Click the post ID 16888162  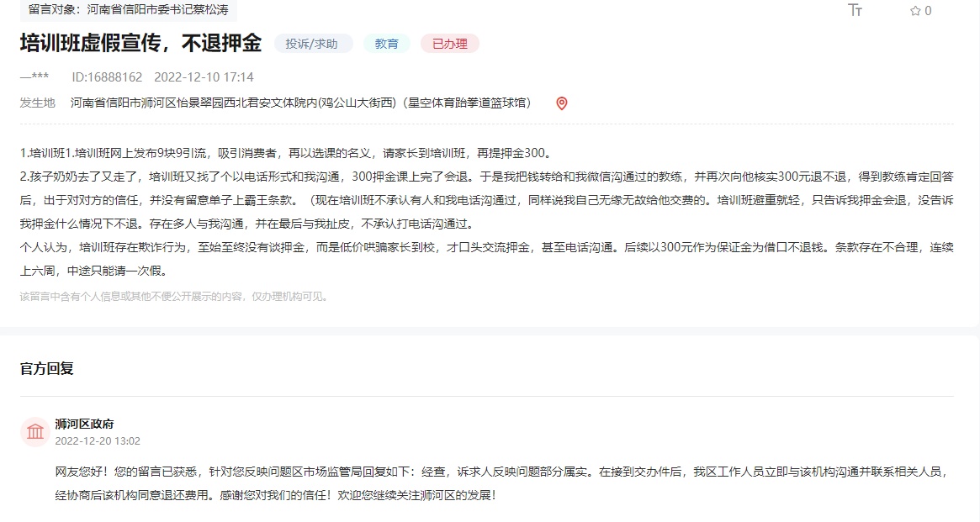click(107, 76)
